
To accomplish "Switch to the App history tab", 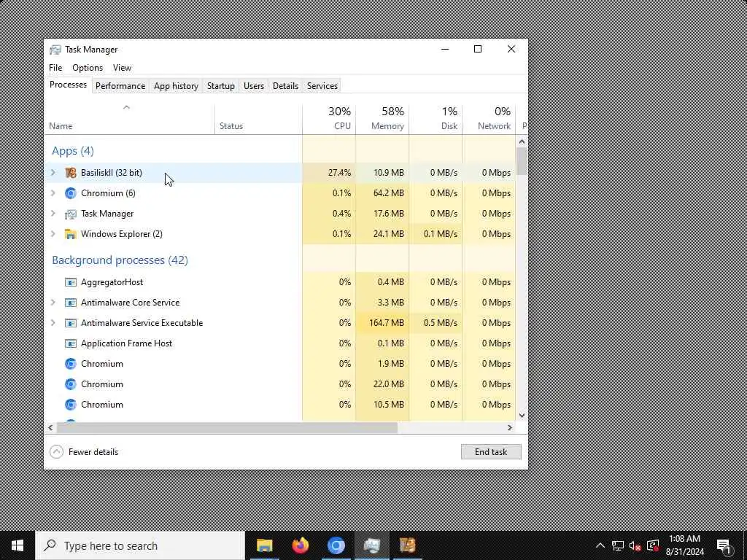I will (176, 86).
